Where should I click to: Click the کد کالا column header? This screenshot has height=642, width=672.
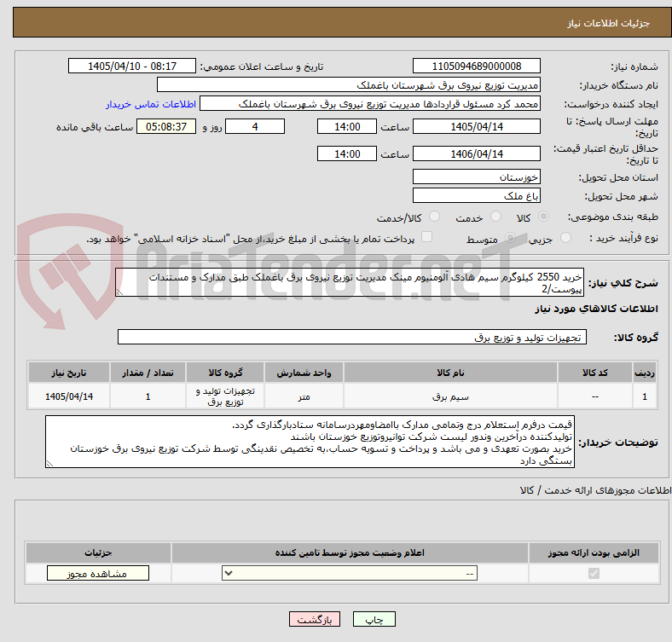[595, 373]
